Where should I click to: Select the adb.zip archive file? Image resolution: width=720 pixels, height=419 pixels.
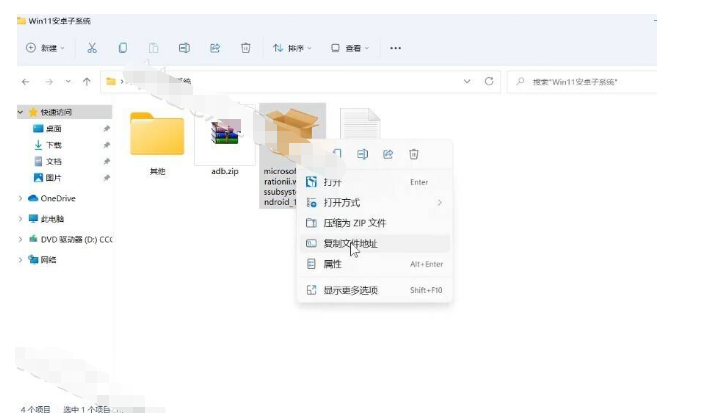click(225, 143)
